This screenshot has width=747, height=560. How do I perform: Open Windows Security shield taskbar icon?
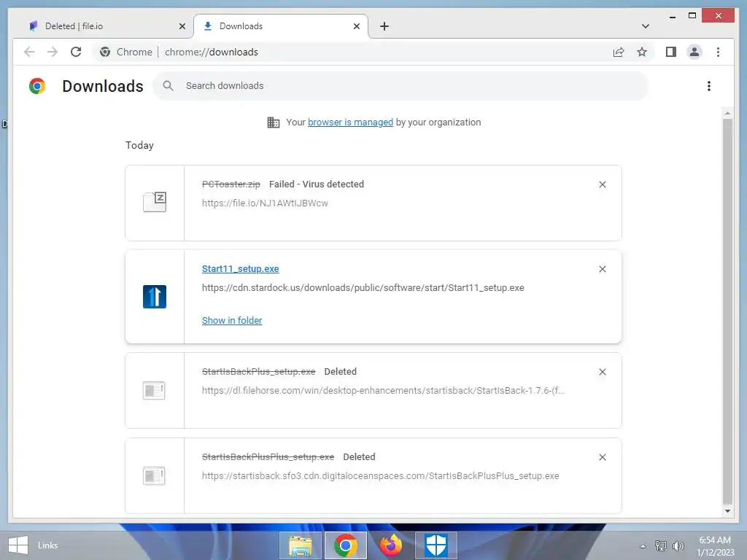(x=436, y=545)
